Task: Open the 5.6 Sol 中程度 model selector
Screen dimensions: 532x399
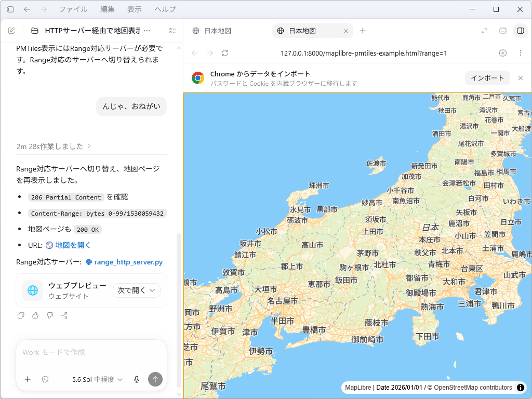Action: [97, 379]
